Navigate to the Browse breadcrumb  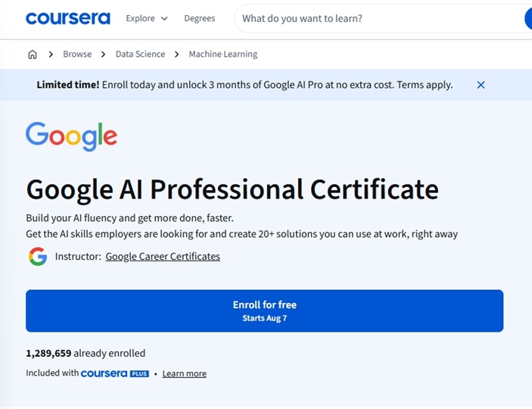[77, 55]
